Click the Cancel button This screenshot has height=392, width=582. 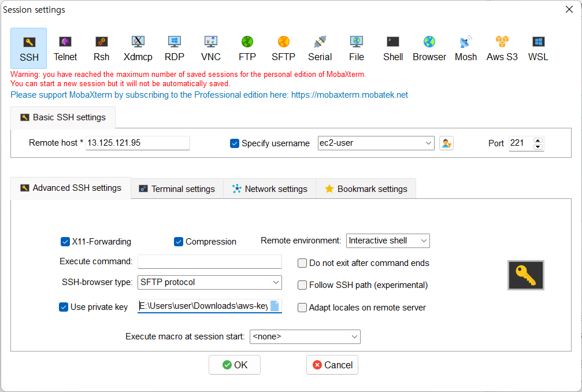tap(332, 365)
